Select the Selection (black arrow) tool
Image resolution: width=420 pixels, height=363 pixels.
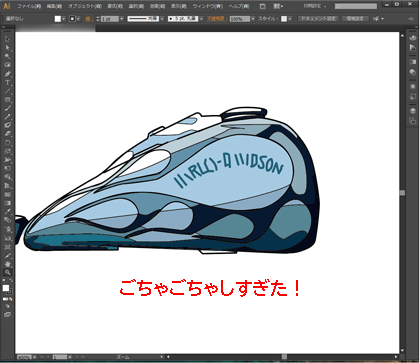tap(7, 39)
